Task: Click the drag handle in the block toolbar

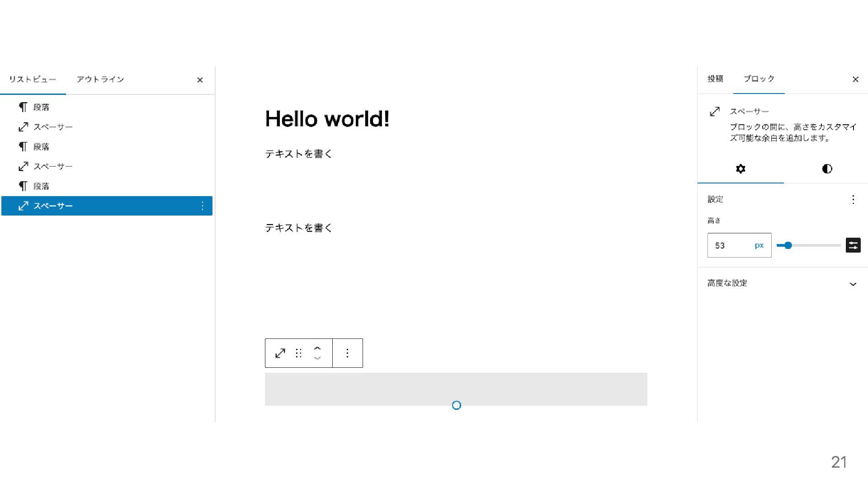Action: pyautogui.click(x=298, y=353)
